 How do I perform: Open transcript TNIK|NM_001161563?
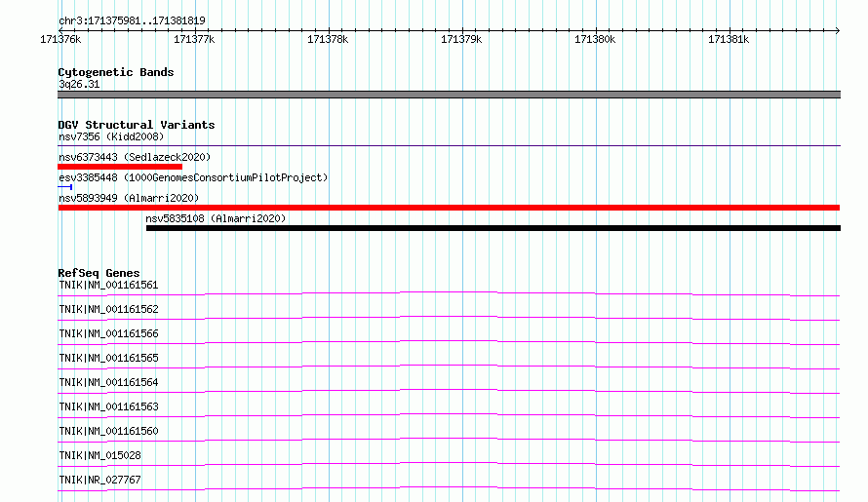click(108, 406)
